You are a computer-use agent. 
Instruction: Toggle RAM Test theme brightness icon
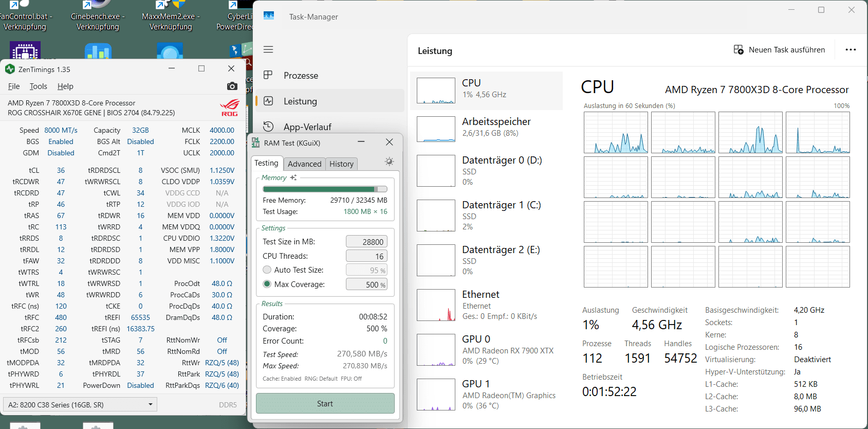point(390,162)
